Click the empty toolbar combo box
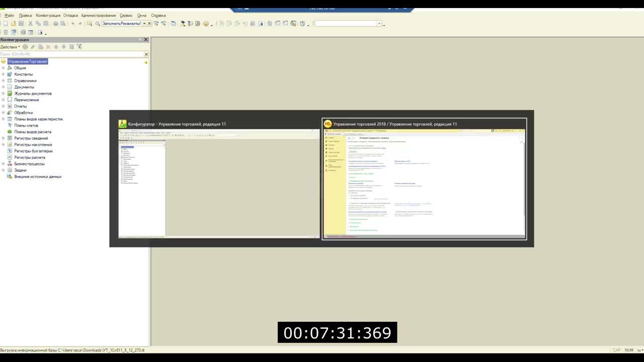The width and height of the screenshot is (644, 362). tap(348, 24)
